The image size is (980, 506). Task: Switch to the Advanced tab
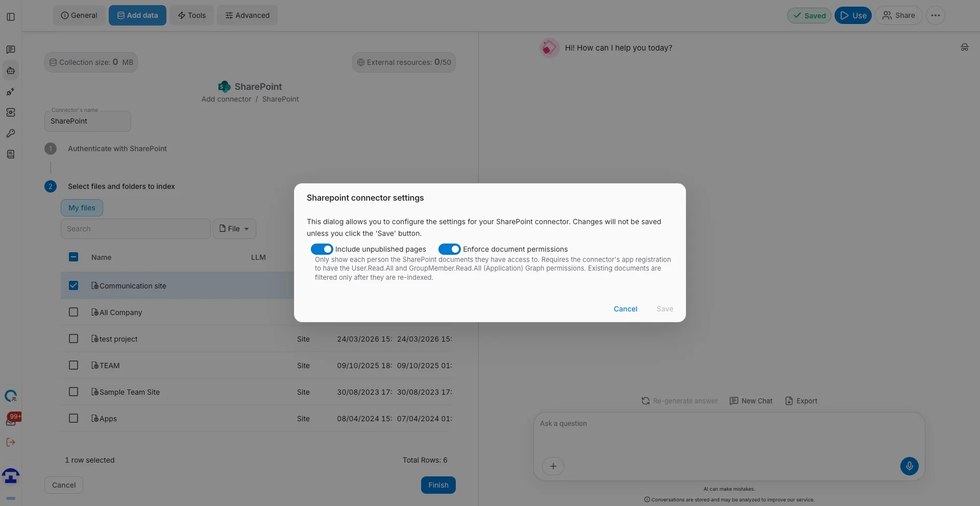pos(248,15)
